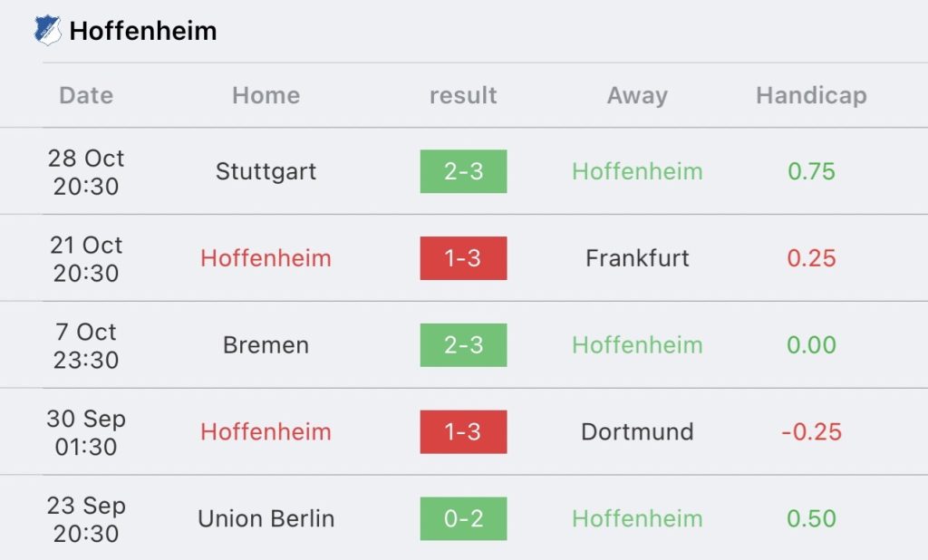The width and height of the screenshot is (928, 560).
Task: Open the green 2-3 Bremen match result
Action: 463,345
